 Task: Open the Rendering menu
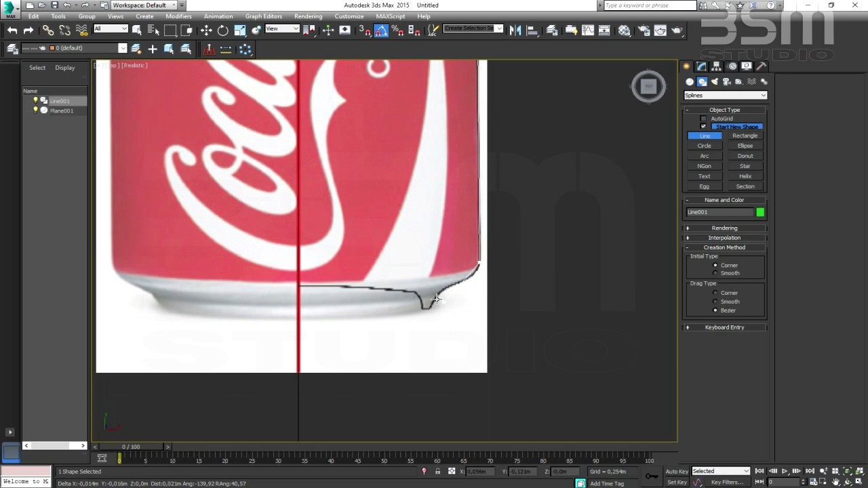pos(308,16)
